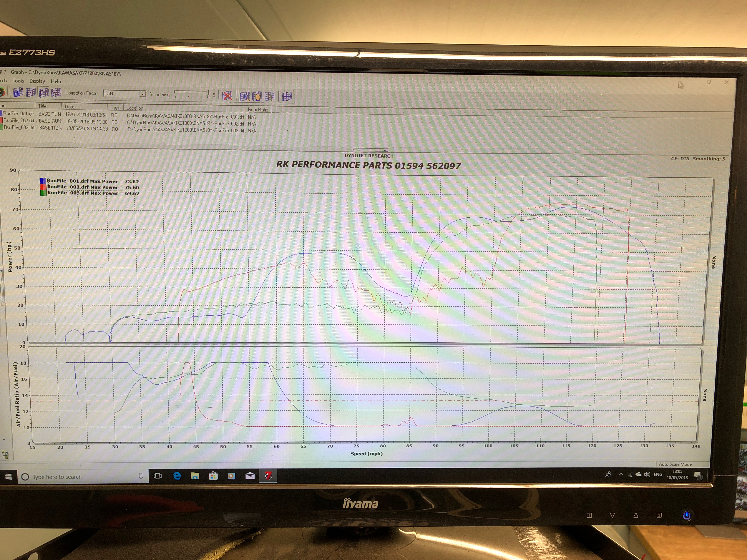Select the pan hand graph tool
Viewport: 747px width, 560px height.
point(257,96)
